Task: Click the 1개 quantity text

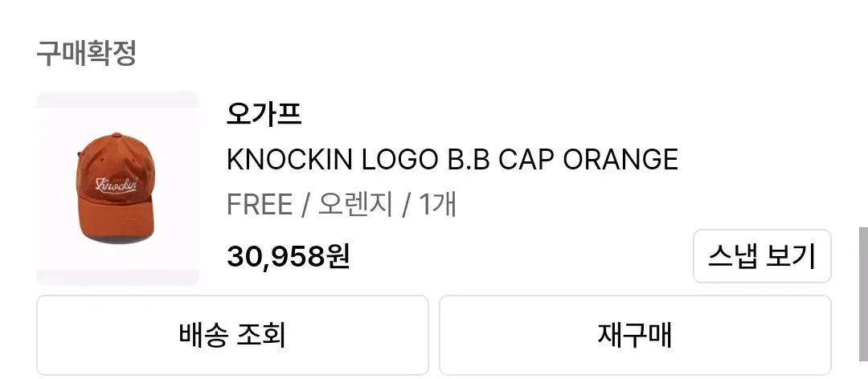Action: 437,205
